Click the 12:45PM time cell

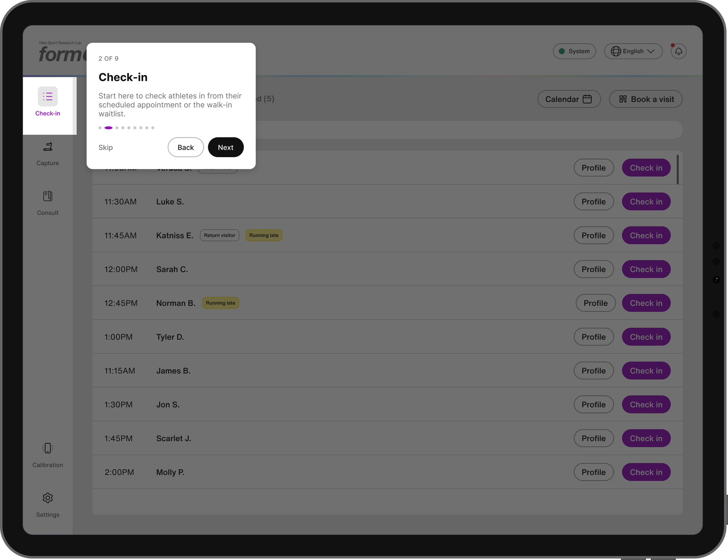pyautogui.click(x=121, y=303)
